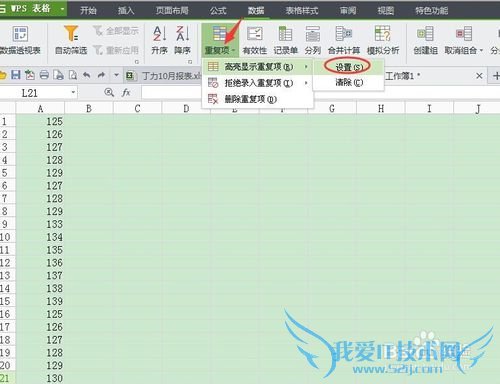This screenshot has width=500, height=384.
Task: Expand the quick access toolbar dropdown
Action: coord(116,75)
